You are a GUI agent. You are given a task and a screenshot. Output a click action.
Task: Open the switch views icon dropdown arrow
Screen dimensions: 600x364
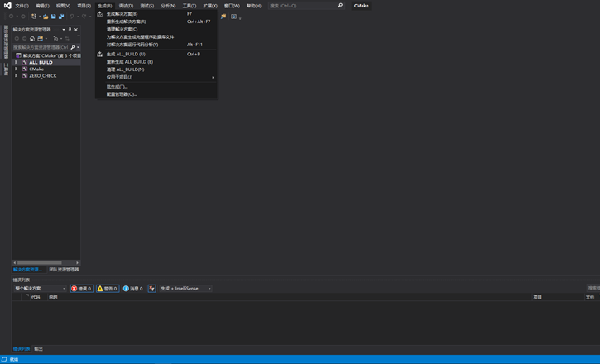46,38
